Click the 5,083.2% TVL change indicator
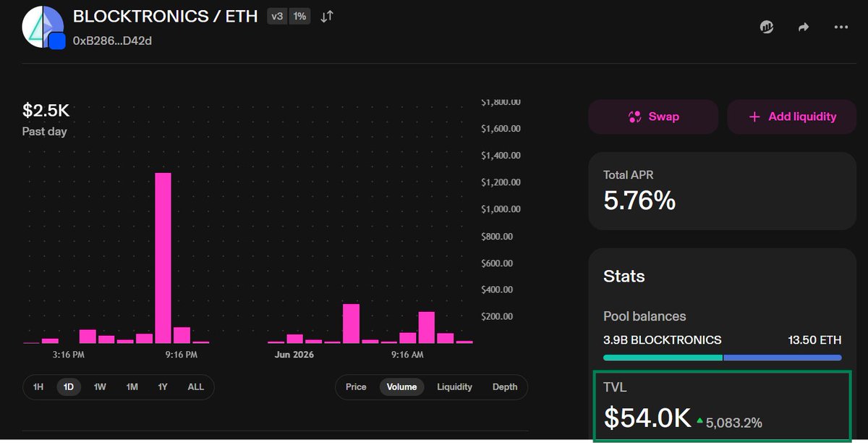 click(x=729, y=422)
